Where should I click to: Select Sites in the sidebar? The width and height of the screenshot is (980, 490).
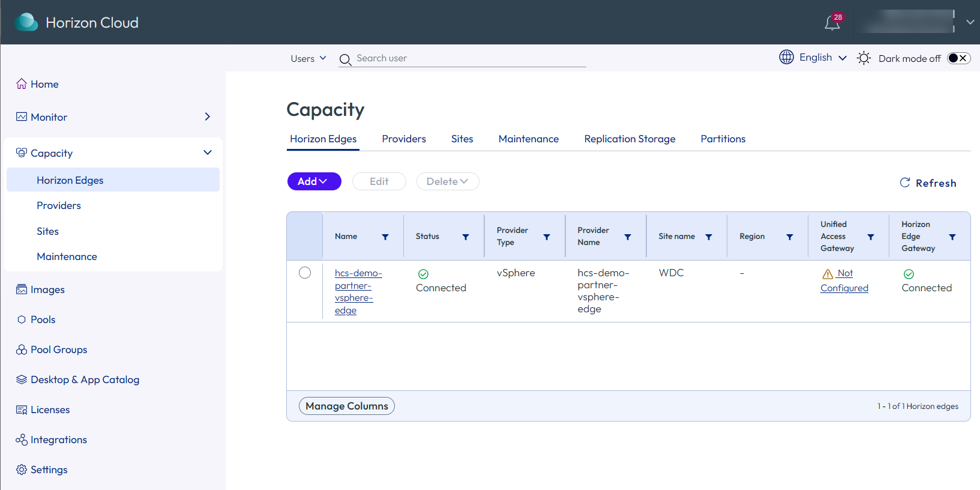tap(47, 231)
